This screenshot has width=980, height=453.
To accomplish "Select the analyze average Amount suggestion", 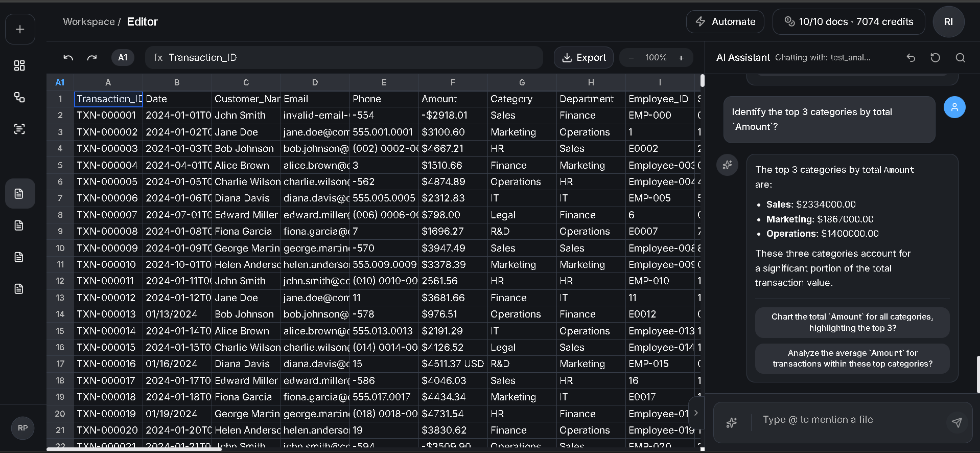I will pos(852,358).
